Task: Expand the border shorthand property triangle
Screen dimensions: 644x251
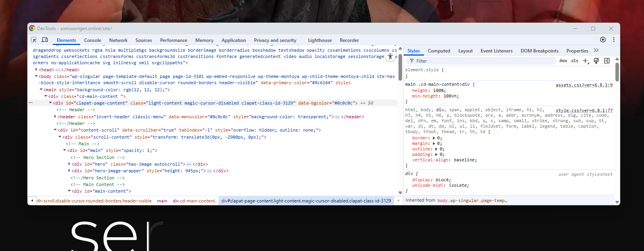Action: [434, 138]
